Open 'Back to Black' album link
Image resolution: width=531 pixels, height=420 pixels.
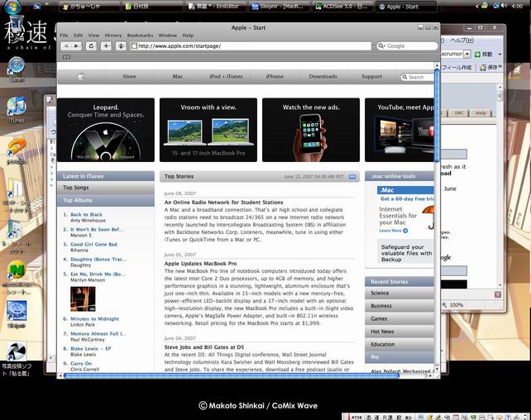pos(86,215)
